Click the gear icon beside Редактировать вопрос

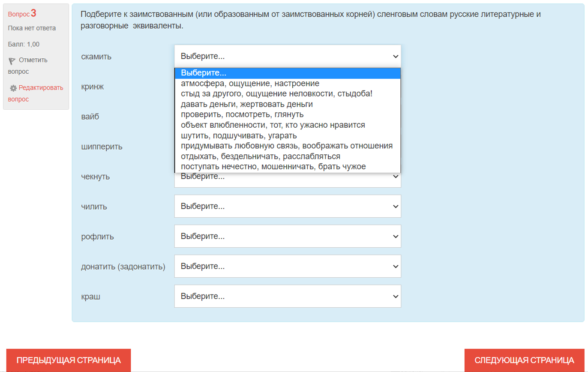[13, 88]
